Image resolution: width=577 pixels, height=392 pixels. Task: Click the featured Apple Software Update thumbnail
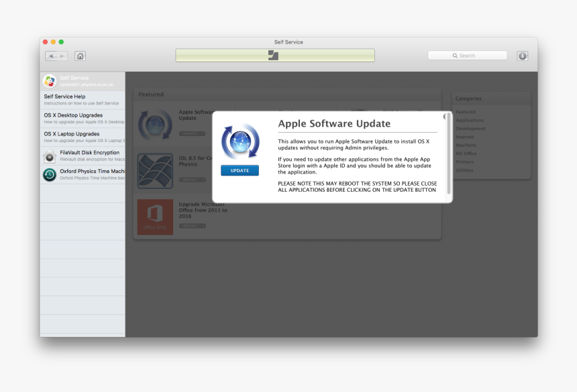click(155, 125)
